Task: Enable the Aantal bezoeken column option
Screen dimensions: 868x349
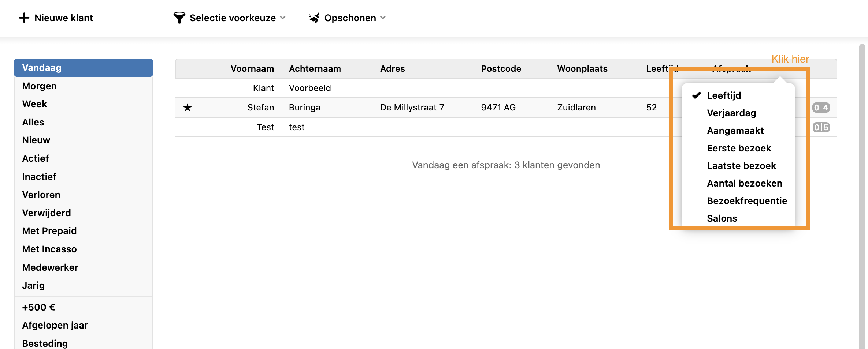Action: 744,183
